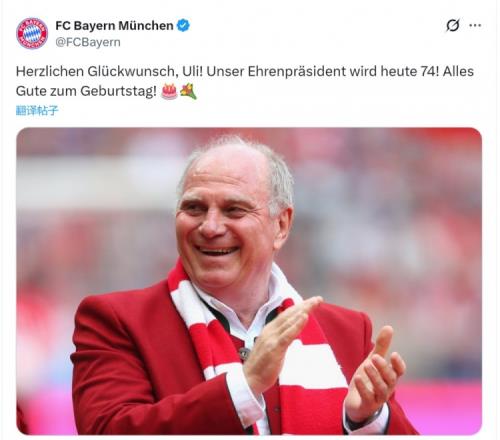Click the word Uli in the post
Screen dimensions: 500x440
[x=192, y=71]
